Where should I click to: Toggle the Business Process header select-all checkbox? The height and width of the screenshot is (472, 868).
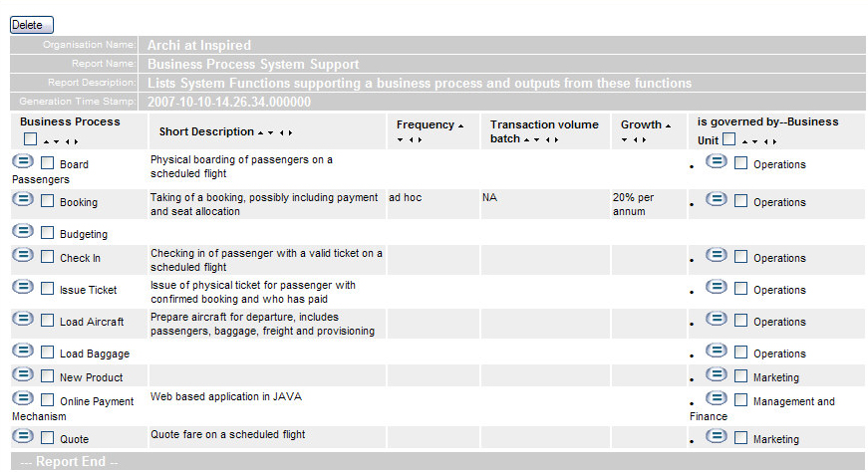tap(29, 139)
